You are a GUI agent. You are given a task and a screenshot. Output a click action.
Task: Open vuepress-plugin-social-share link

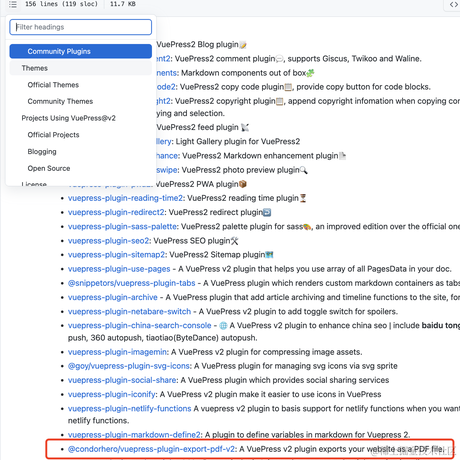[x=122, y=380]
